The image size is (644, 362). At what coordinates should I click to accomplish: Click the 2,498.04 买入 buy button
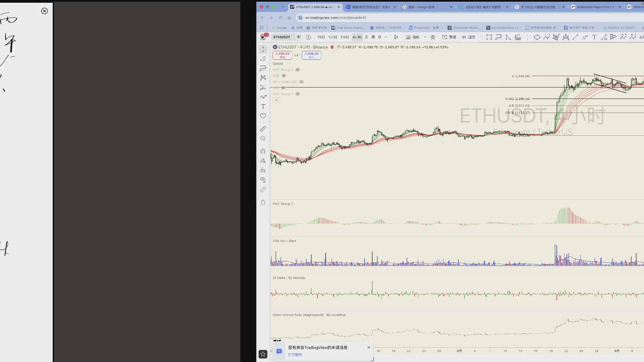point(312,55)
